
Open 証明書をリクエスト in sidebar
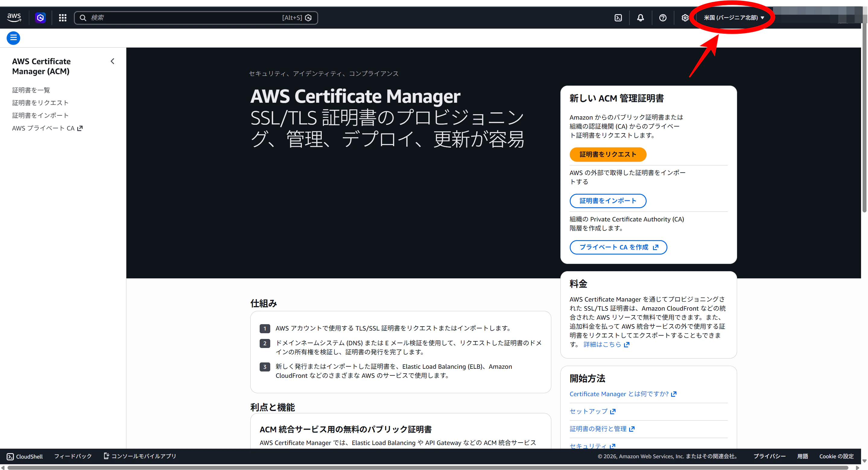pyautogui.click(x=40, y=103)
